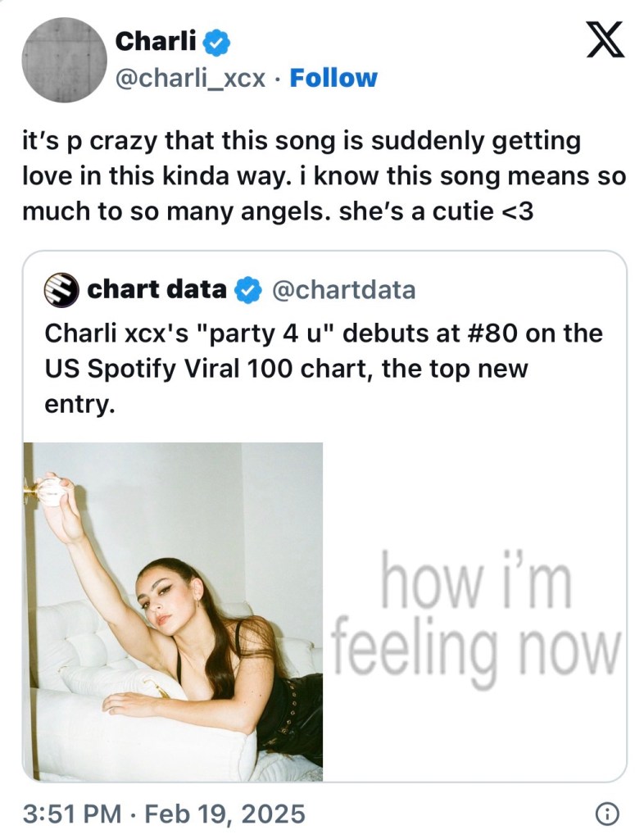Click Charli's verified blue badge
Viewport: 644px width, 839px height.
pos(217,43)
